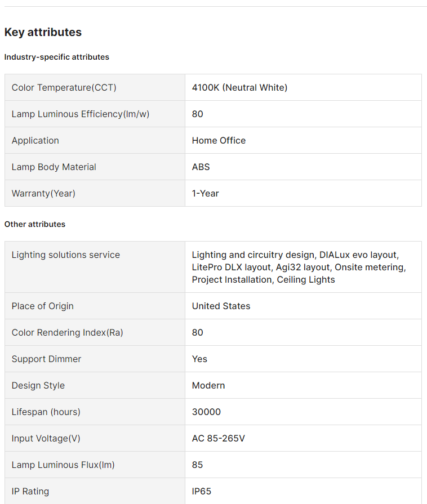This screenshot has height=504, width=427.
Task: Click the Home Office application value
Action: (x=219, y=140)
